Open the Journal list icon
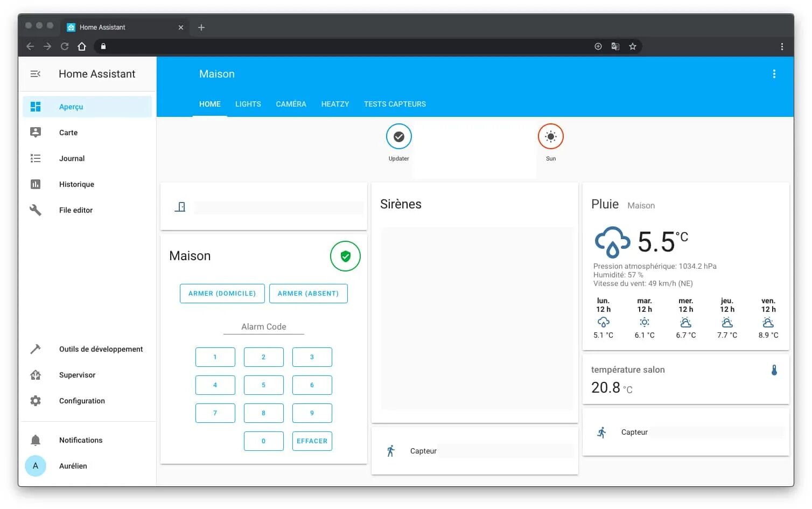Viewport: 812px width, 509px height. coord(36,158)
